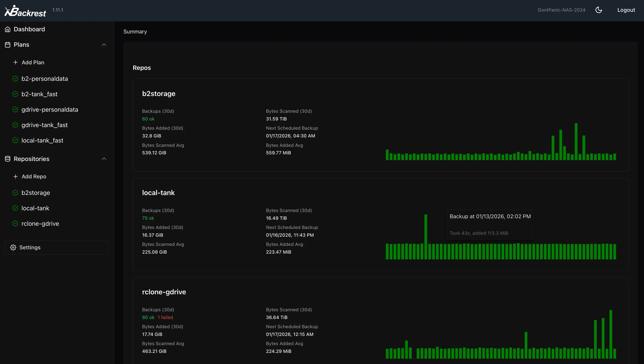Click the 17.74 GiB bytes added value
Image resolution: width=644 pixels, height=364 pixels.
152,334
